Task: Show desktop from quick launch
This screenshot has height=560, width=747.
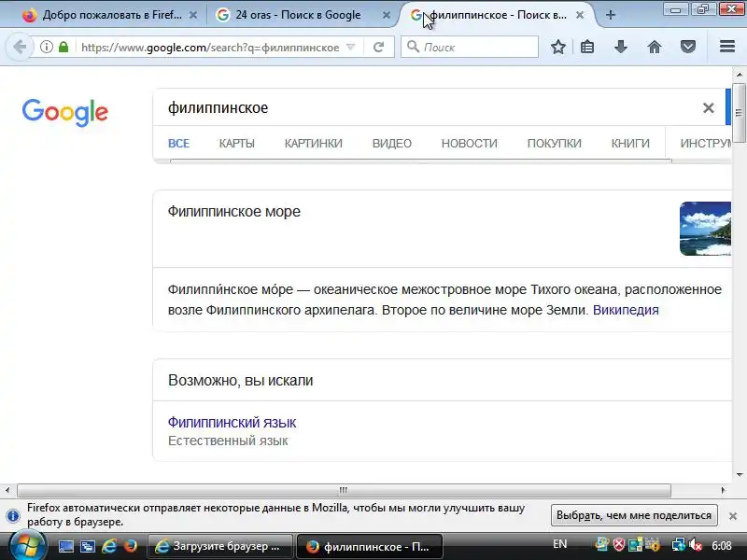Action: (66, 546)
